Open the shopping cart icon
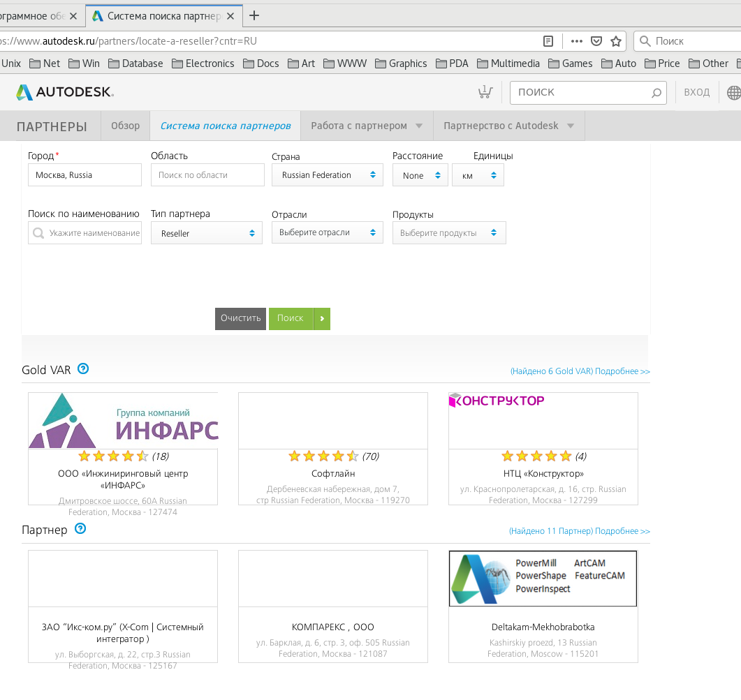 [485, 91]
